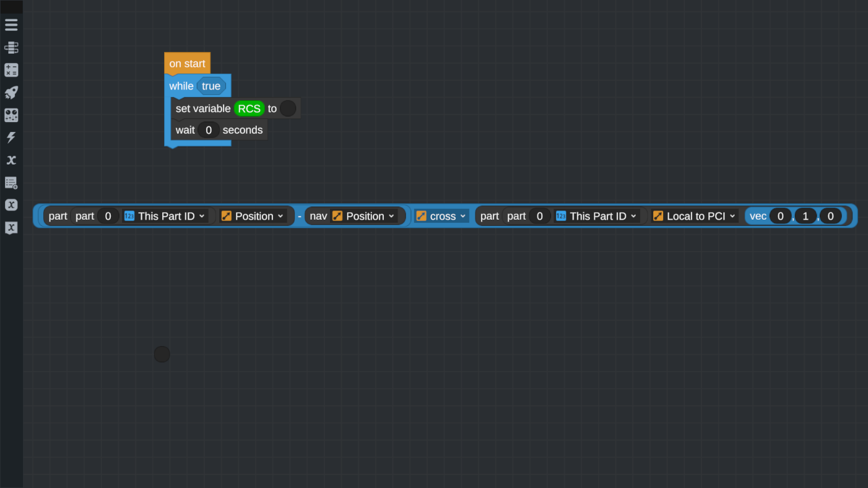Select the on start event block
868x488 pixels.
(187, 64)
